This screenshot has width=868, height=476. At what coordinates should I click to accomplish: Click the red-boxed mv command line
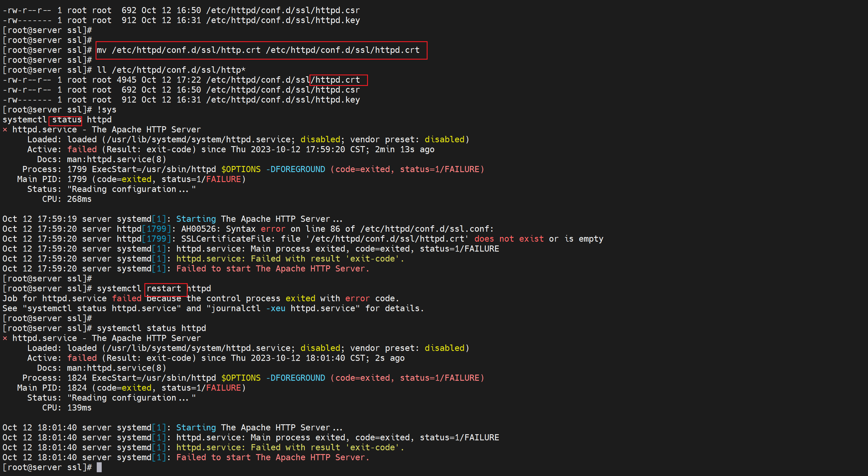258,50
